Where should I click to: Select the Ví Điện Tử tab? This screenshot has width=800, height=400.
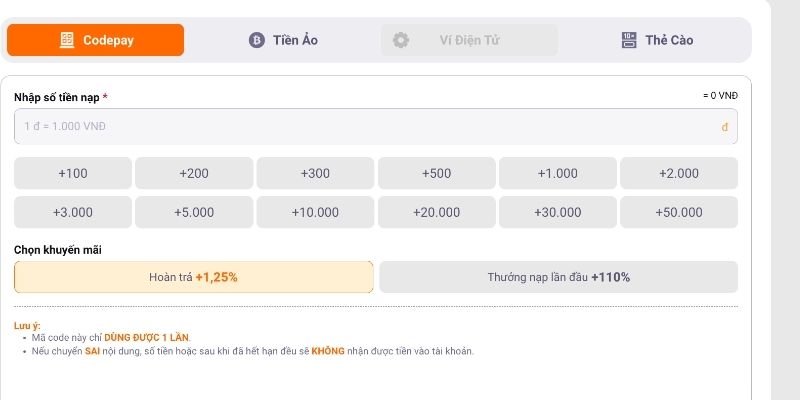click(469, 40)
